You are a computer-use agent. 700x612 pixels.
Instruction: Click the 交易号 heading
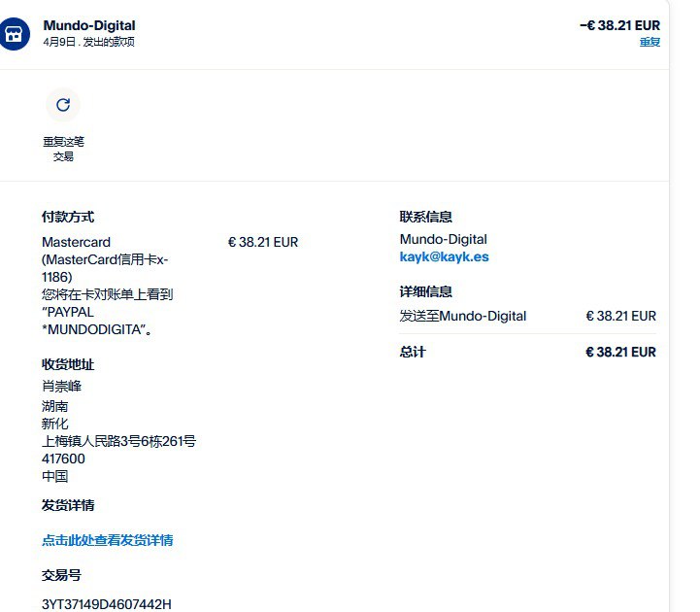point(61,575)
